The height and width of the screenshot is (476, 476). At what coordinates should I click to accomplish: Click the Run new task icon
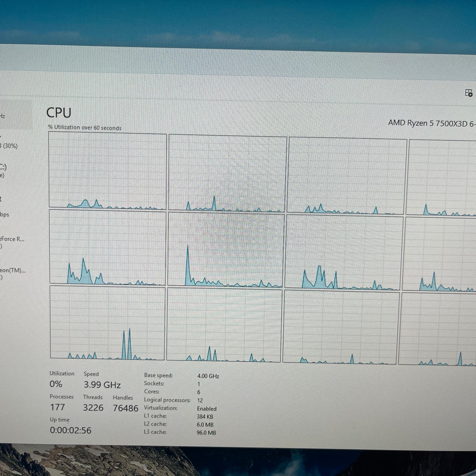tap(469, 93)
